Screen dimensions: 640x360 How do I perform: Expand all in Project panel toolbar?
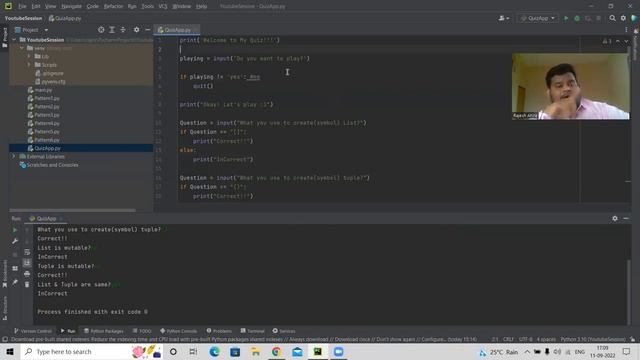pyautogui.click(x=112, y=30)
